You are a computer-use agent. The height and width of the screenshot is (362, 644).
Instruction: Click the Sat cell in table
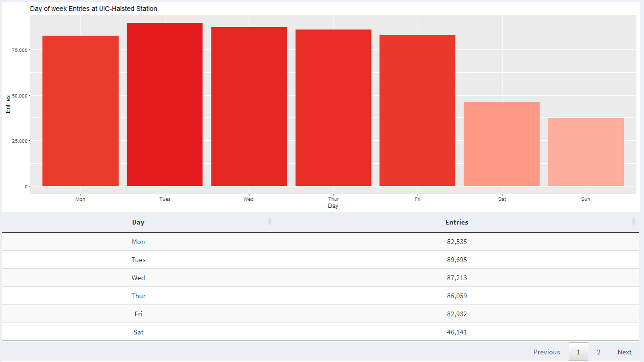tap(139, 332)
